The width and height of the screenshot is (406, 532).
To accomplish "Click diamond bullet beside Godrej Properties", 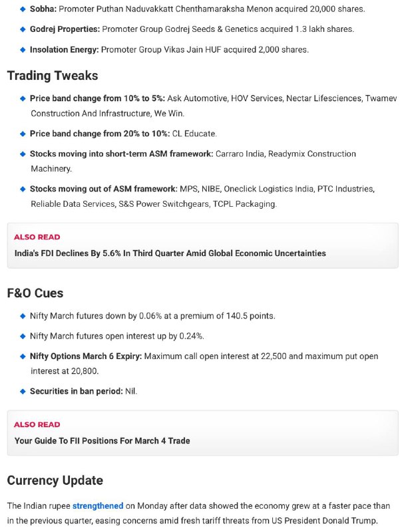I will click(x=23, y=29).
